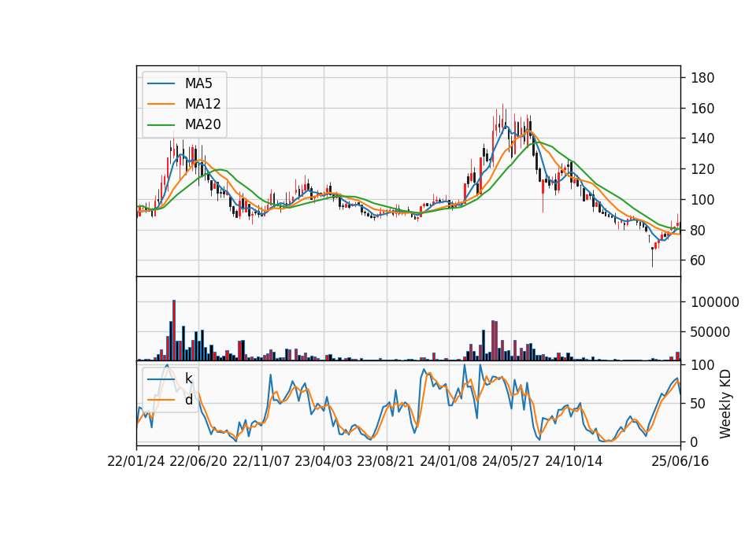Click the tallest volume bar near 100000
756x543 pixels.
(x=174, y=330)
